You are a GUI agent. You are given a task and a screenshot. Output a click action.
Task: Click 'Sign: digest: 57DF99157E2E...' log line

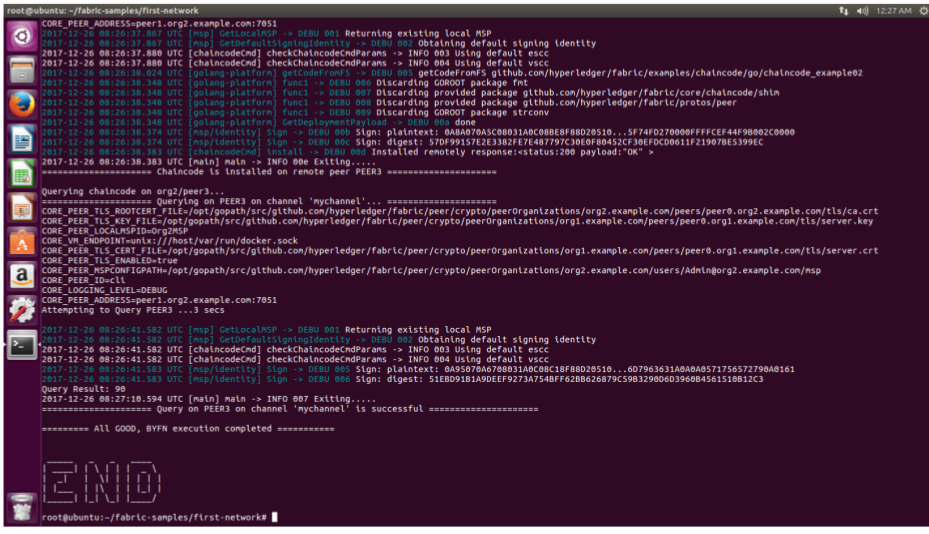point(402,142)
